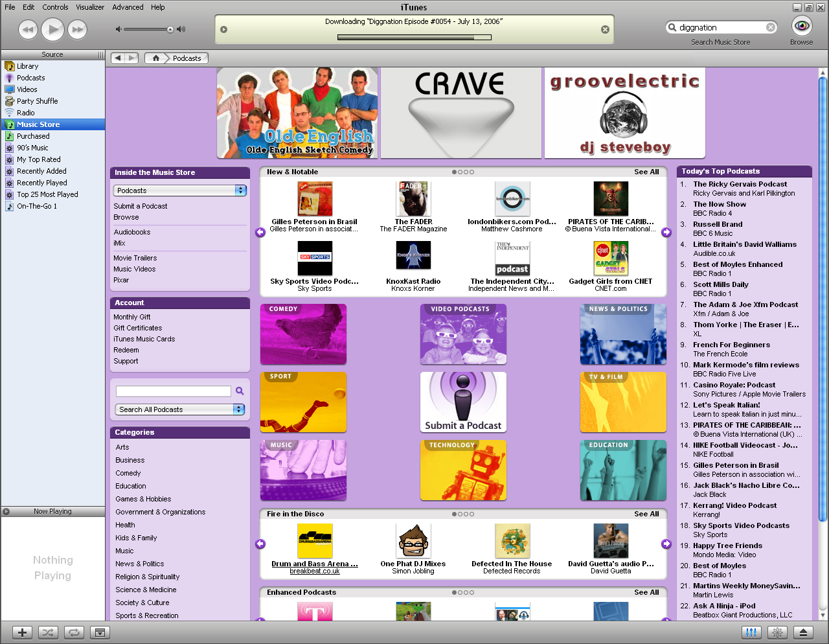Advance New & Notable with the purple arrow

[x=666, y=232]
